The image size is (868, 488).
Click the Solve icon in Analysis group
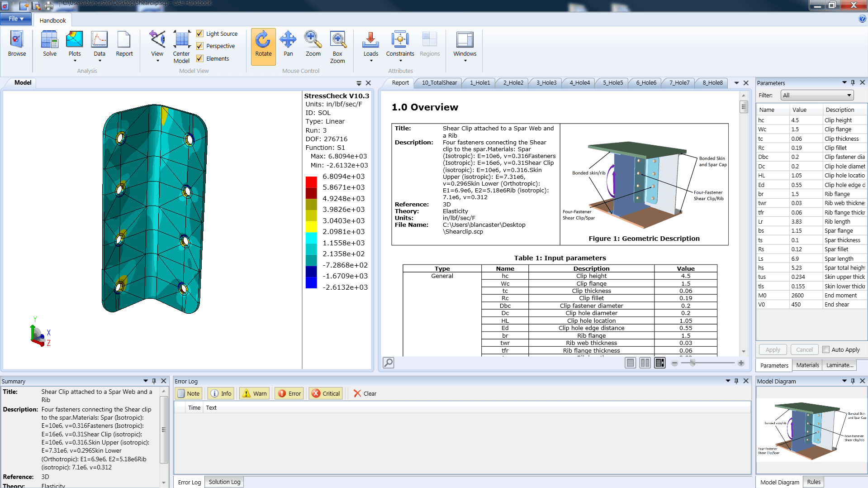(x=49, y=43)
